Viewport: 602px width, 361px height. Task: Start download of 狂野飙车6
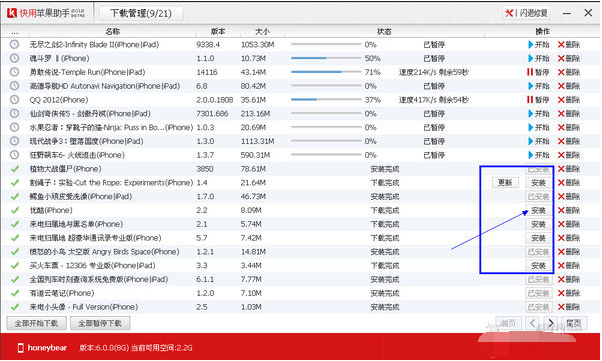(x=539, y=155)
